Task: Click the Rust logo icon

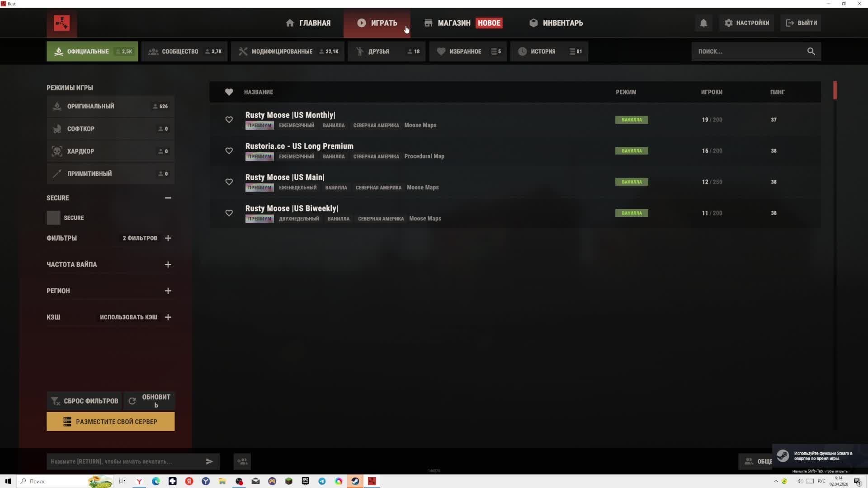Action: point(61,23)
